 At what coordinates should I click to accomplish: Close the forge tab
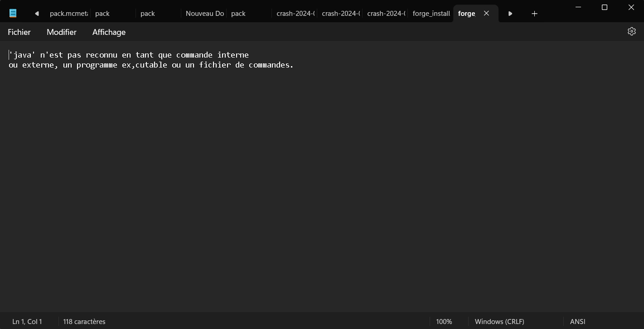click(486, 13)
